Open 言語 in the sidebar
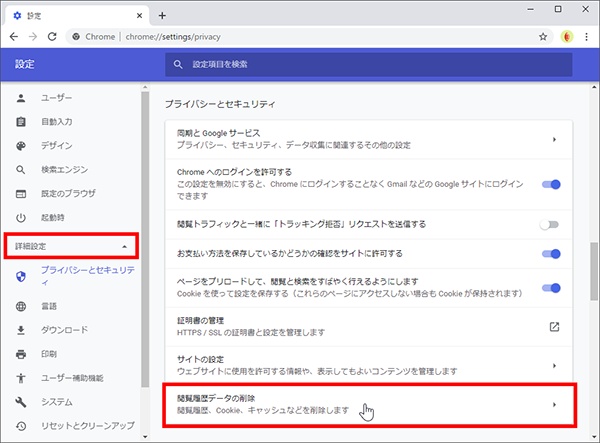 (x=49, y=306)
